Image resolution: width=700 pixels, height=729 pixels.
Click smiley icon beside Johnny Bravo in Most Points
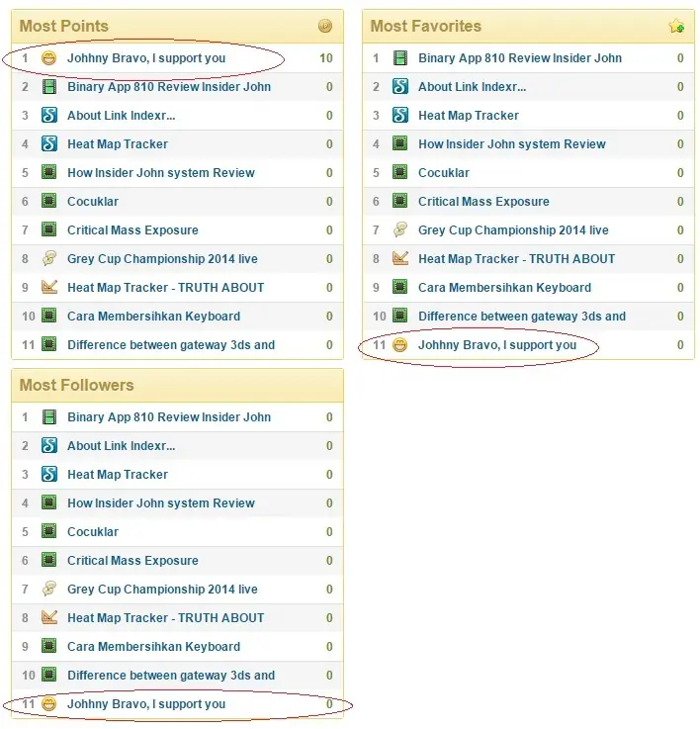pos(48,58)
